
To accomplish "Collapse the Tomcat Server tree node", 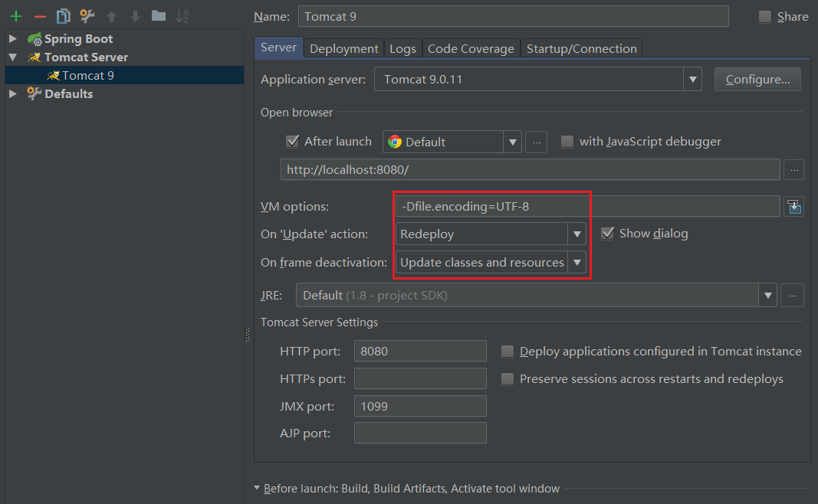I will (13, 57).
